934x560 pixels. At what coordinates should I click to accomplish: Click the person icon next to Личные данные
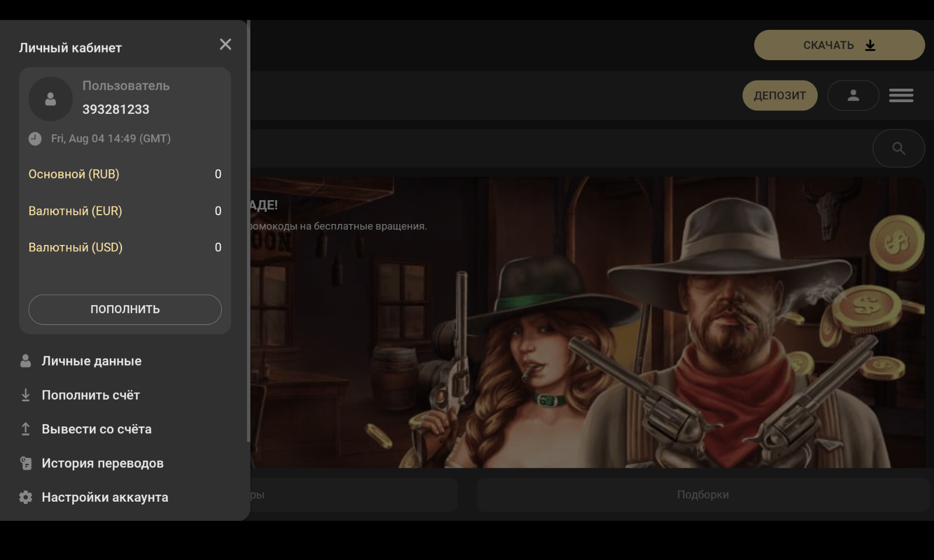coord(26,361)
